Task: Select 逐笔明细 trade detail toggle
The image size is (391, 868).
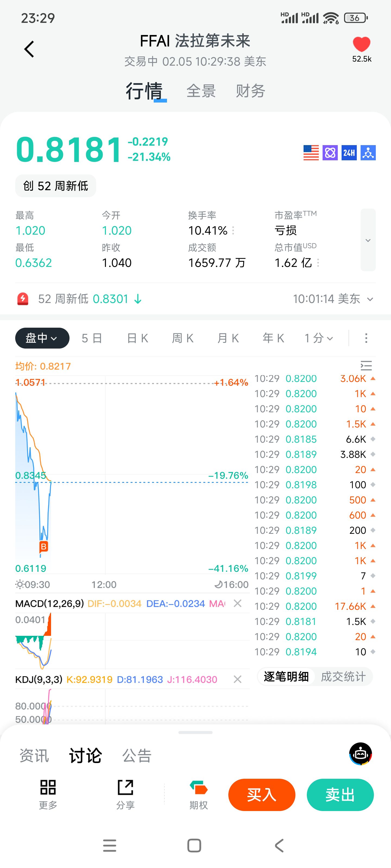Action: 286,676
